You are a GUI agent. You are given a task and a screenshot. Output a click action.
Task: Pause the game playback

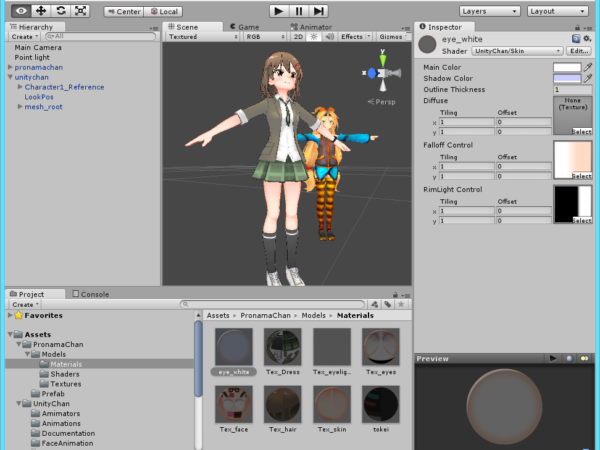tap(299, 11)
